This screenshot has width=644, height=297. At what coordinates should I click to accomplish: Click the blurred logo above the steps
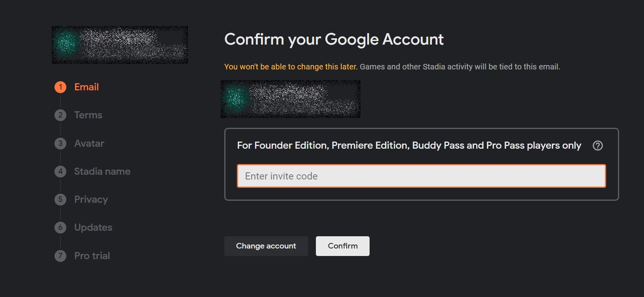tap(120, 45)
